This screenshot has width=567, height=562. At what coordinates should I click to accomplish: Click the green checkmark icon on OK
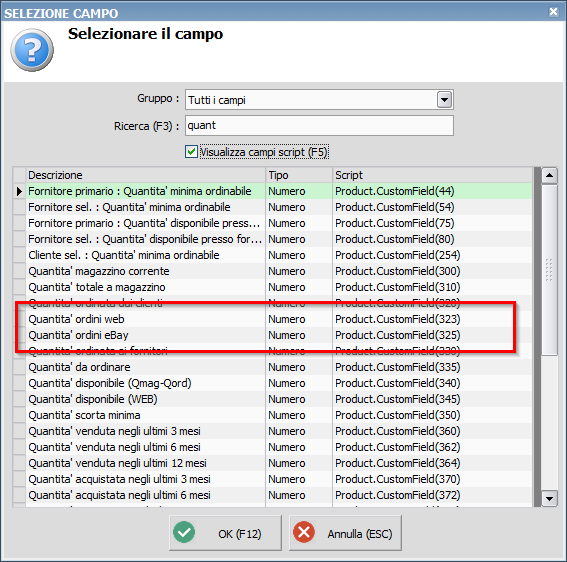click(184, 532)
